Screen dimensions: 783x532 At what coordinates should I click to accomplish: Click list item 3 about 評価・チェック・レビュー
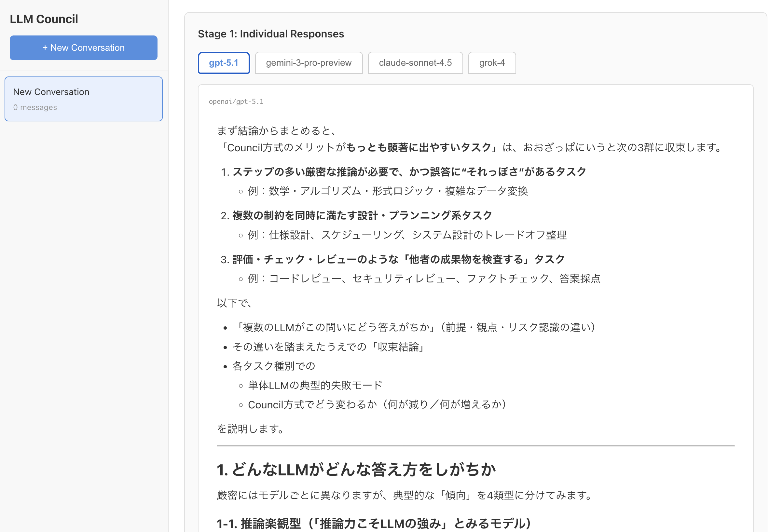(398, 259)
